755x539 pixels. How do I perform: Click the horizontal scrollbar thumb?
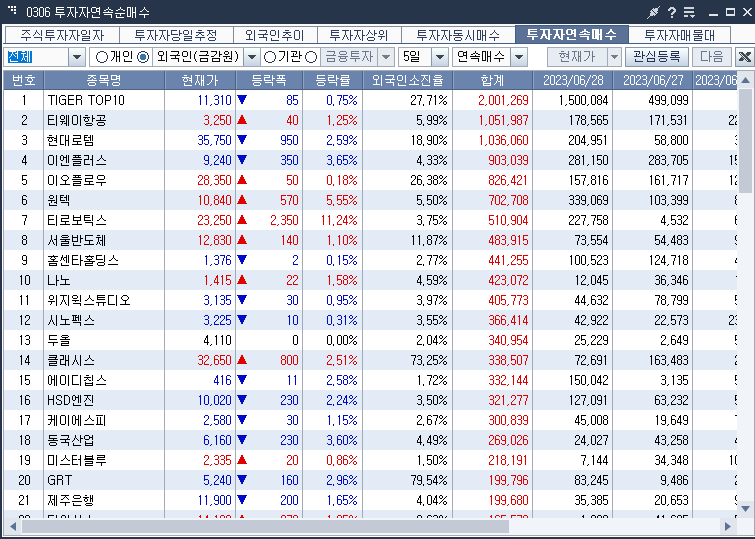(x=265, y=526)
